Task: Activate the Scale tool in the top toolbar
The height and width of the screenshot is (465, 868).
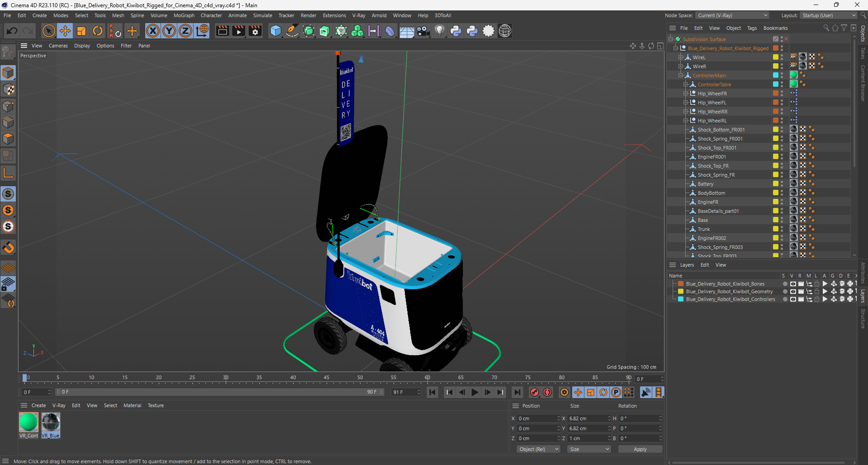Action: pyautogui.click(x=81, y=31)
